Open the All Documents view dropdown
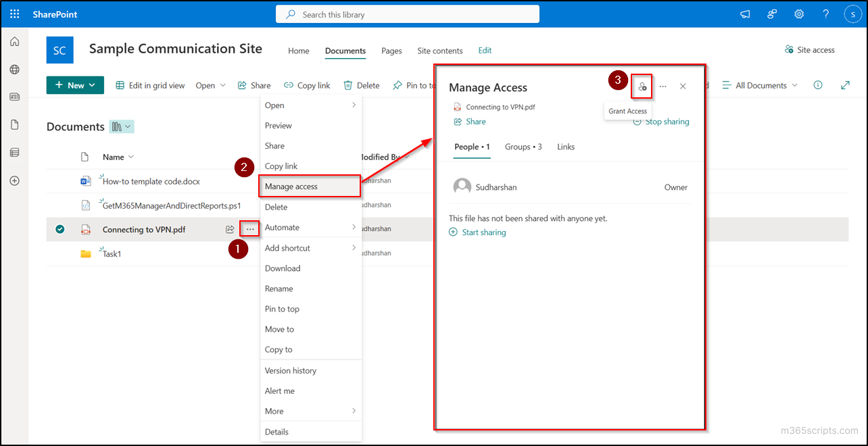Screen dimensions: 868x446 pos(758,85)
